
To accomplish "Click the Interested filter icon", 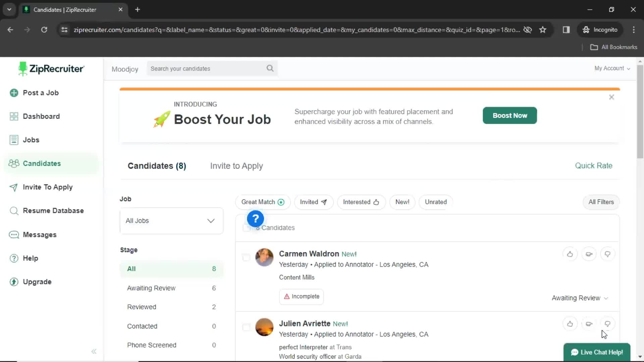I will [376, 202].
